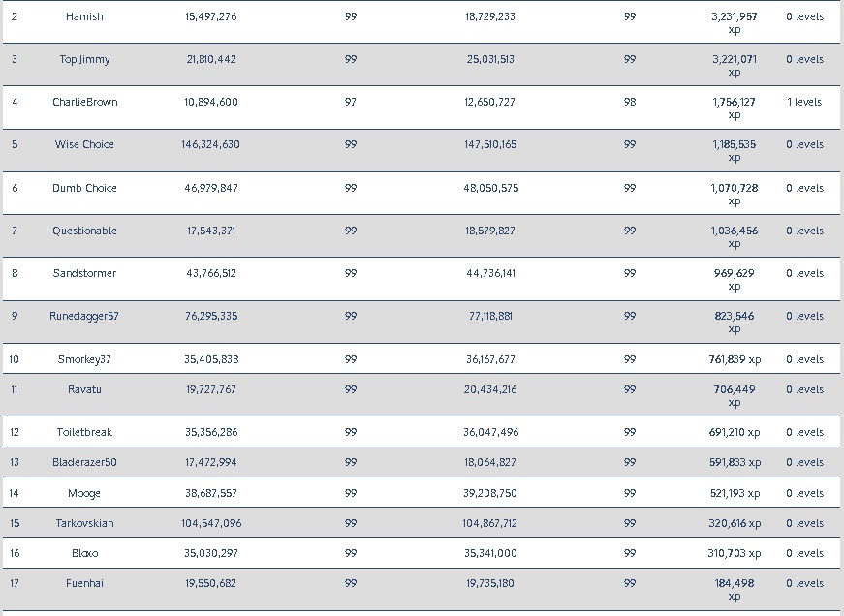Select CharlieBrown's "1 levels" gained cell

click(x=804, y=102)
